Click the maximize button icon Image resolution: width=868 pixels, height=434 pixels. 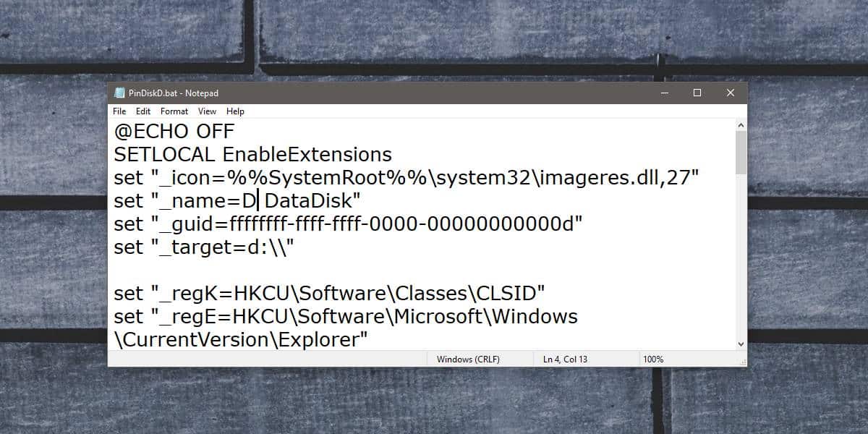tap(697, 93)
